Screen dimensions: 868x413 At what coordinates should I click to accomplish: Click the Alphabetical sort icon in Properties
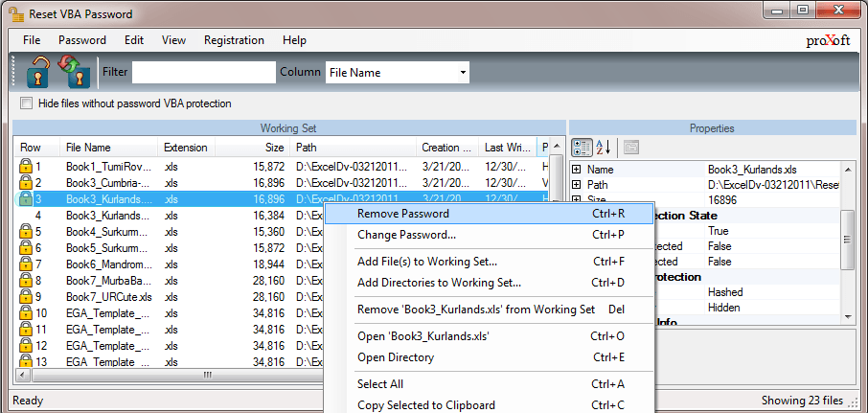[x=603, y=148]
